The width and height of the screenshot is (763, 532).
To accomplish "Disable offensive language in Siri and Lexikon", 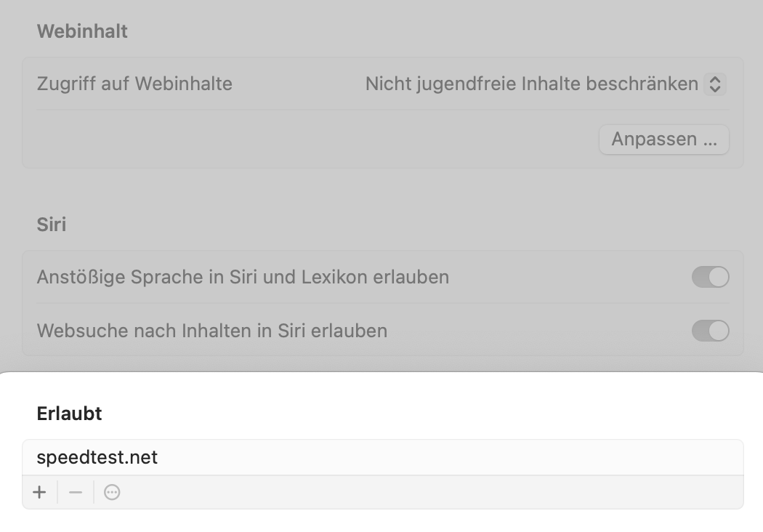I will click(x=710, y=277).
